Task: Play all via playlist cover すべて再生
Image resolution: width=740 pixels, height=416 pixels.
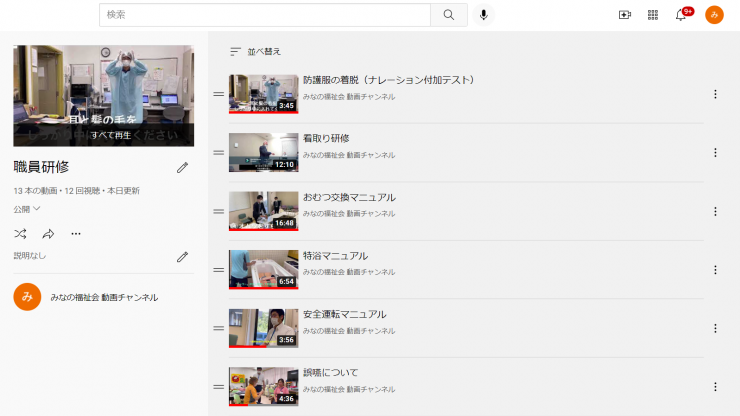Action: 103,96
